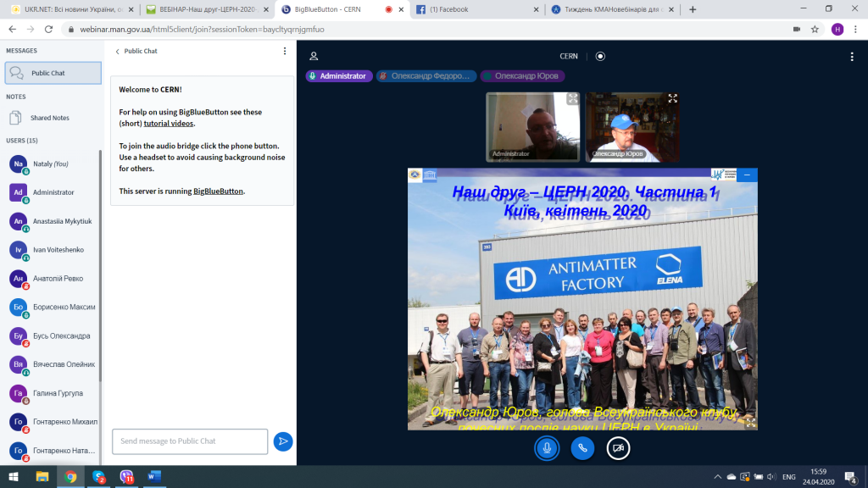The height and width of the screenshot is (488, 868).
Task: Mute your microphone button
Action: tap(547, 448)
